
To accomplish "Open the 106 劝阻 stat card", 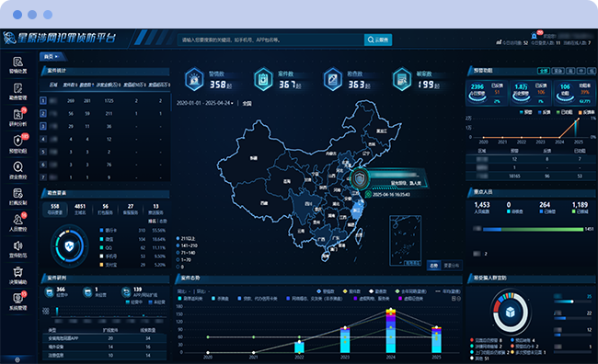I will [574, 93].
